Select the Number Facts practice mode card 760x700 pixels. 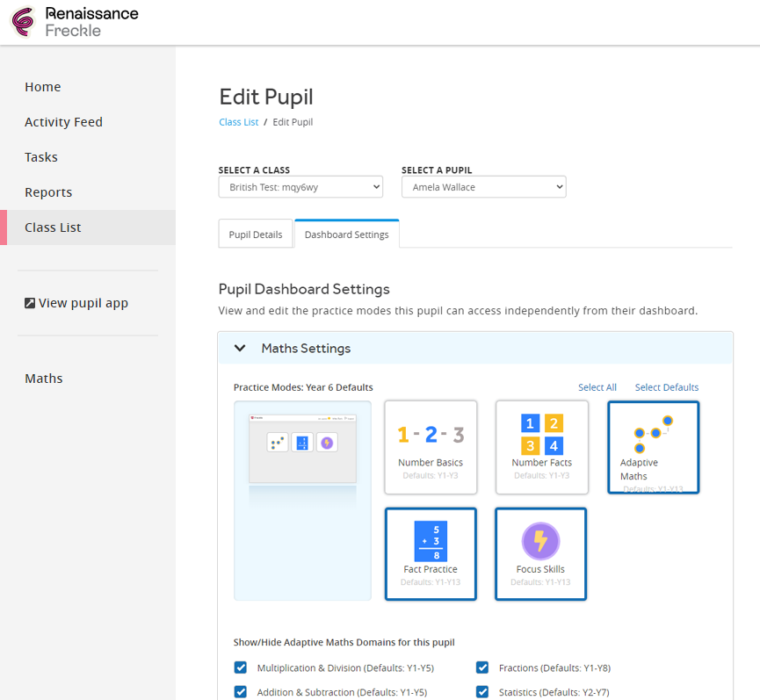point(542,447)
